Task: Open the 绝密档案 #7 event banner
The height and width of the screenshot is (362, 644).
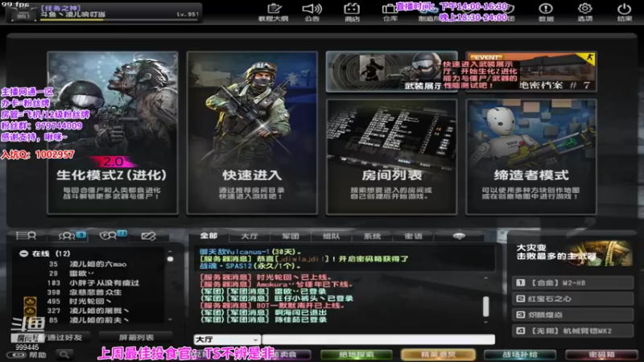Action: [x=531, y=72]
